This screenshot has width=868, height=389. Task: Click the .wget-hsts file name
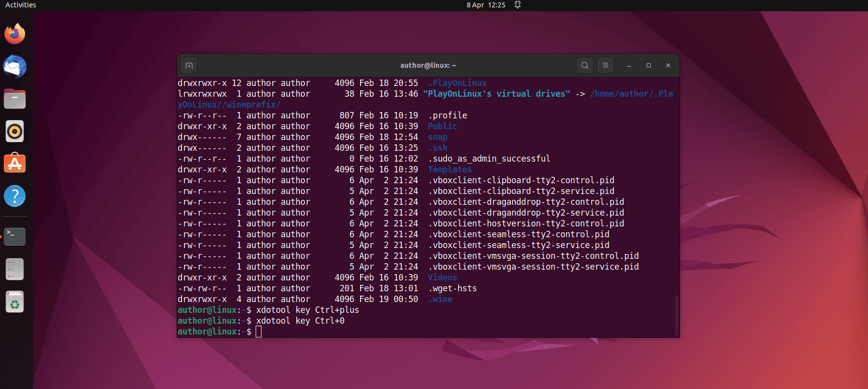[452, 288]
